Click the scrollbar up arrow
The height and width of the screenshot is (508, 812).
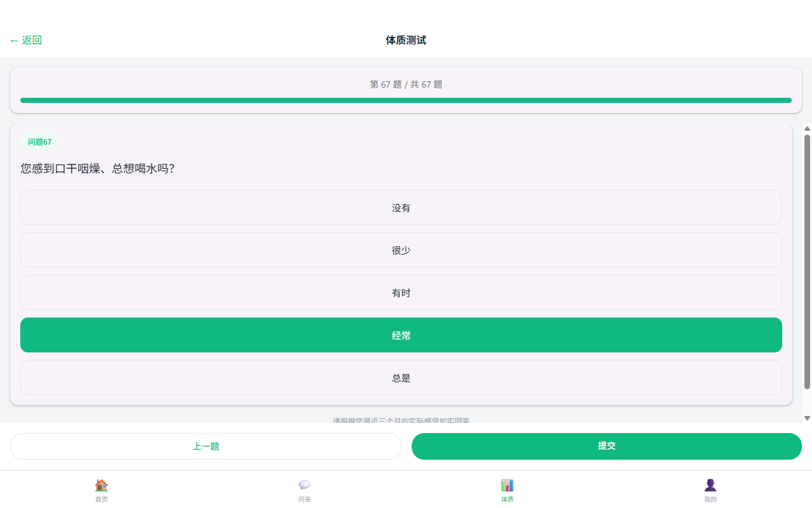tap(807, 128)
